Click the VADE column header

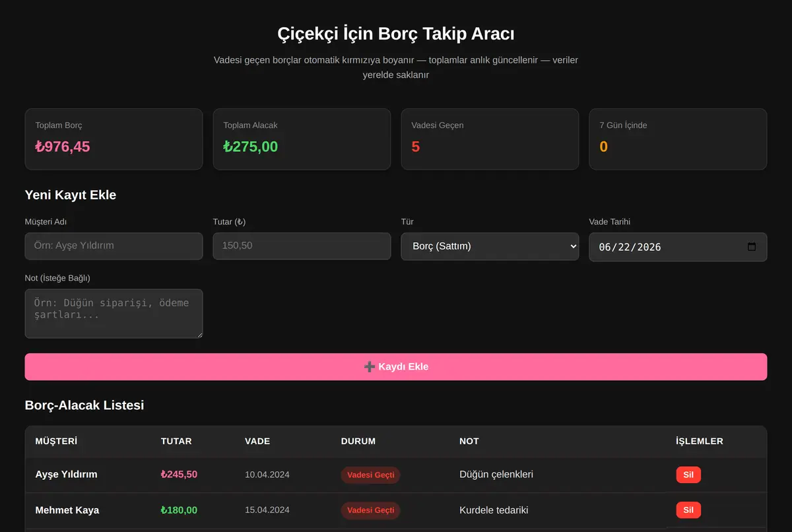coord(257,441)
